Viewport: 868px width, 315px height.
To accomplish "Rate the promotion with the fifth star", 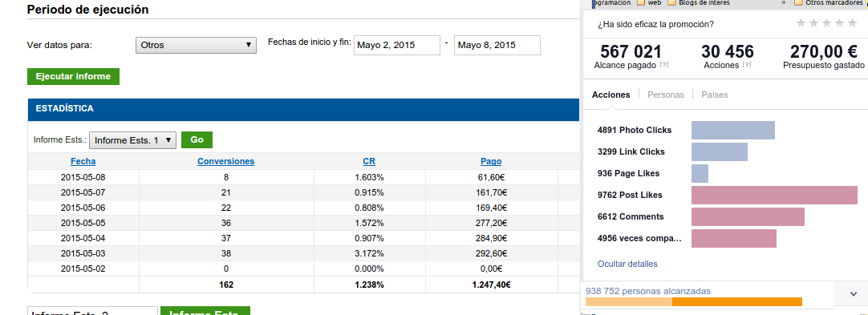I will [x=854, y=23].
